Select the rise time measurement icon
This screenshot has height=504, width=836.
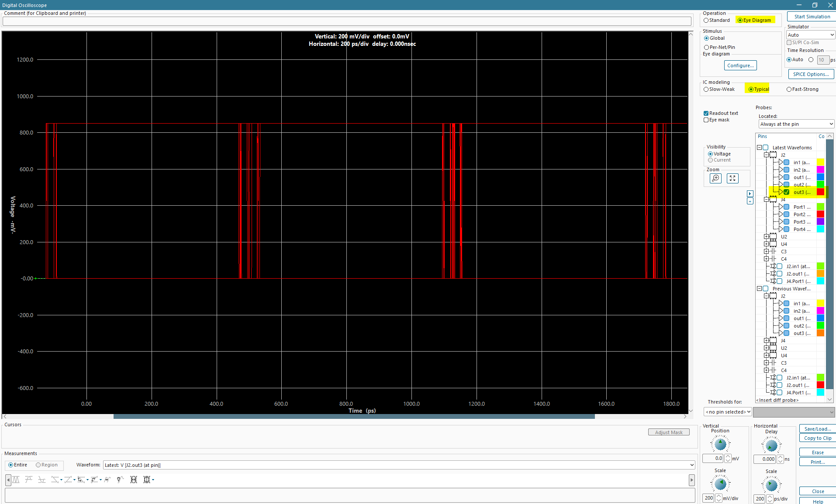(69, 480)
